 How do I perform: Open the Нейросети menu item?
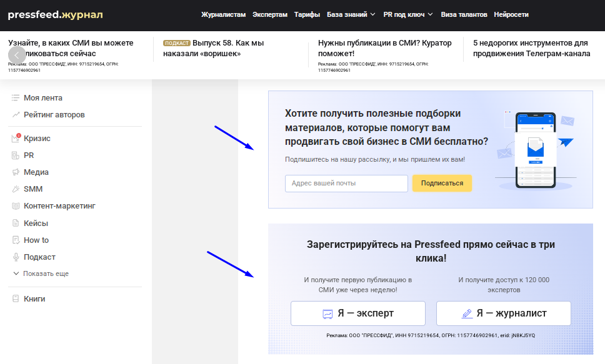click(511, 14)
